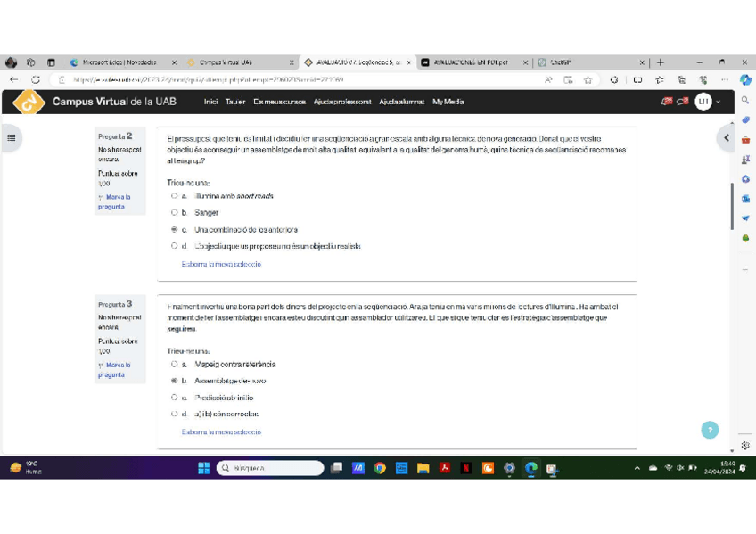Open Google Chrome from the taskbar
This screenshot has width=756, height=534.
click(x=380, y=468)
